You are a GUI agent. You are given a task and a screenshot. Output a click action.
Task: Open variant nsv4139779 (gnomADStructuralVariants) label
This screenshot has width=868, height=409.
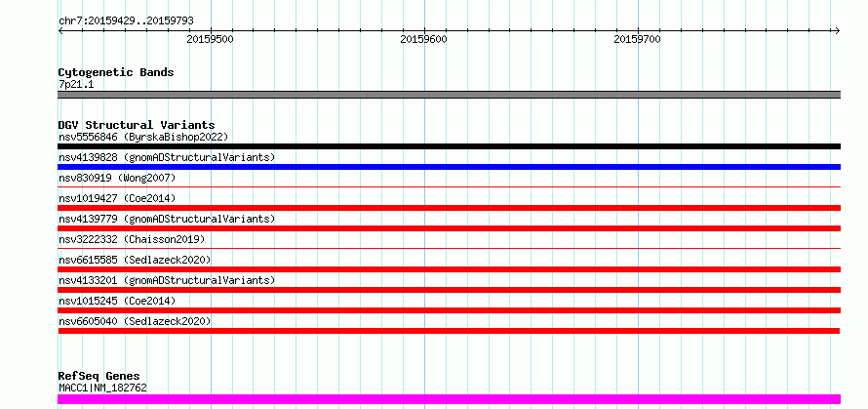point(167,219)
